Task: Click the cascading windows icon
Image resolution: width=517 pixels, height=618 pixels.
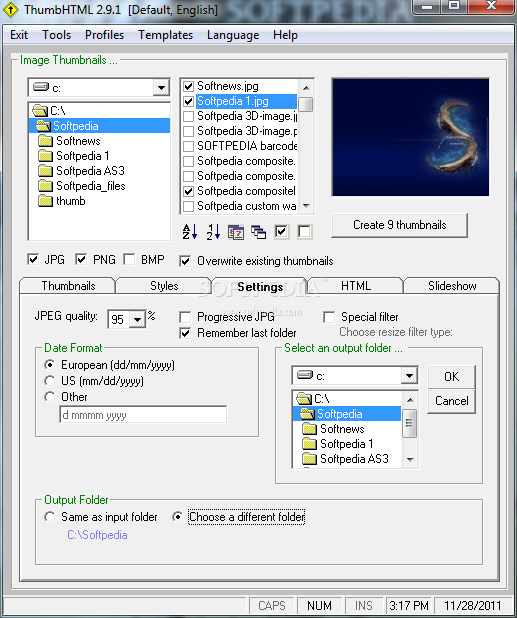Action: click(258, 232)
